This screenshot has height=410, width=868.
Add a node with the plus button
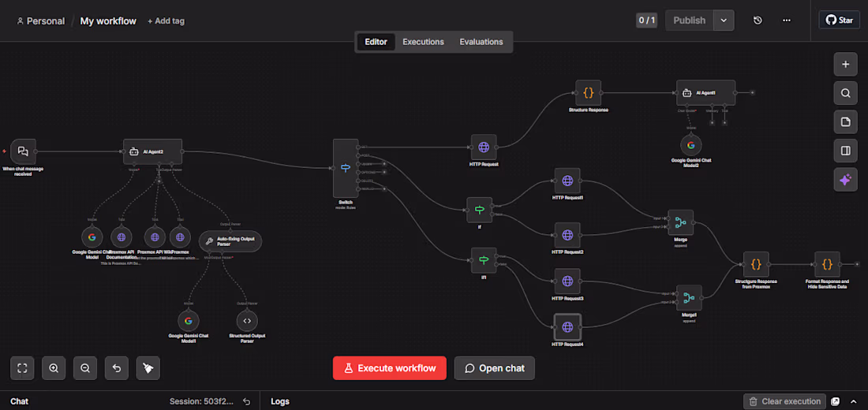tap(845, 64)
